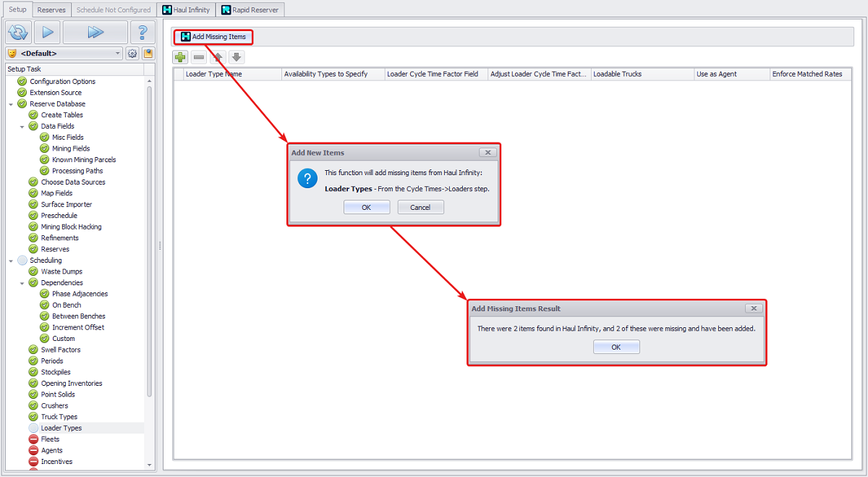Open Fleets task with red icon
The height and width of the screenshot is (477, 868).
point(50,439)
